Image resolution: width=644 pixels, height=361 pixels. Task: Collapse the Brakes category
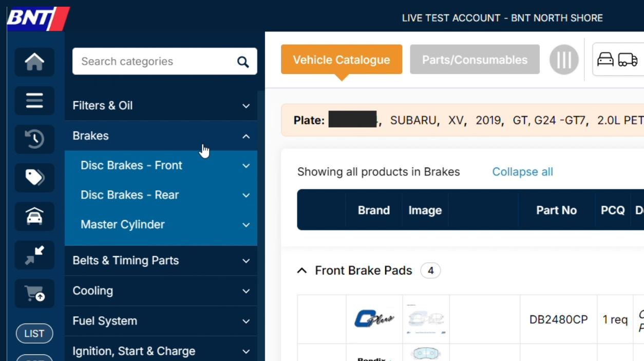(x=246, y=136)
